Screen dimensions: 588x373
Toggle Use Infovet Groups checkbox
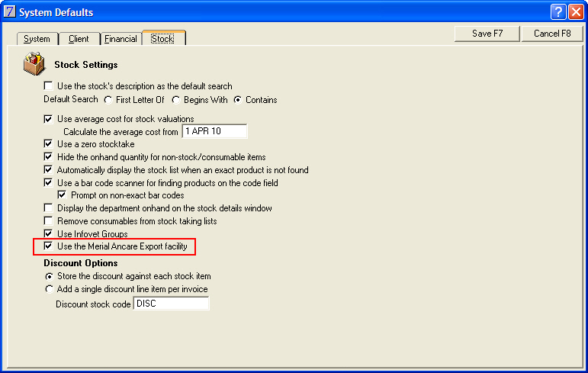pyautogui.click(x=48, y=233)
